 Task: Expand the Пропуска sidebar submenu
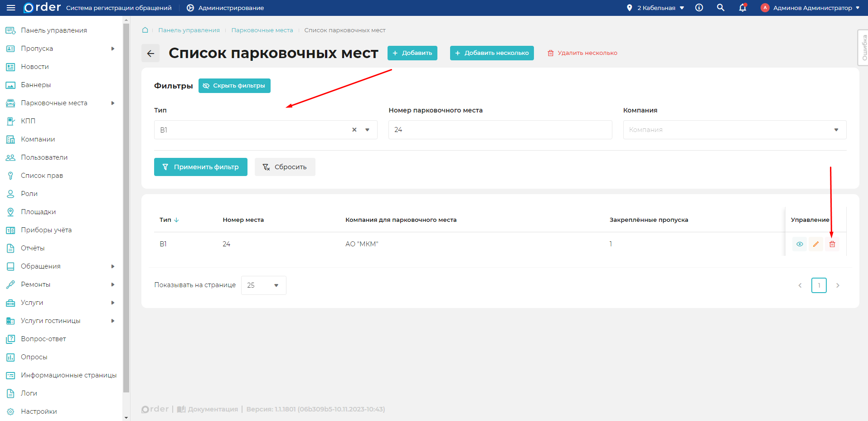(x=113, y=49)
